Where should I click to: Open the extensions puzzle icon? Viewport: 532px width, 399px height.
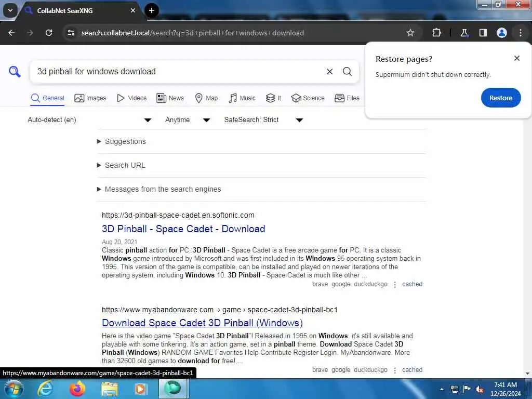point(436,33)
